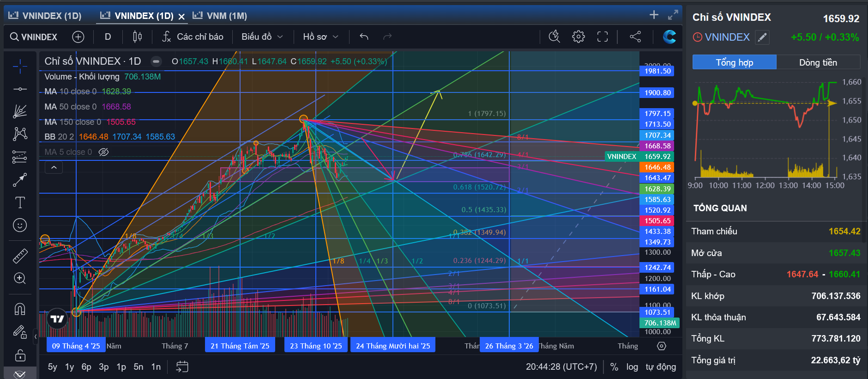Select the ruler measure tool
Screen dimensions: 868x379
20,256
